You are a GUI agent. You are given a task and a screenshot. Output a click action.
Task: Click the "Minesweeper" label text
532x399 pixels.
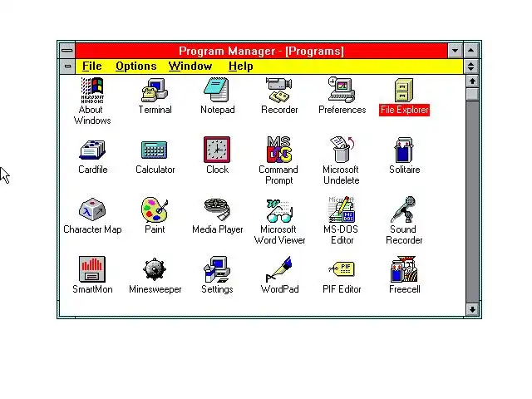click(155, 289)
